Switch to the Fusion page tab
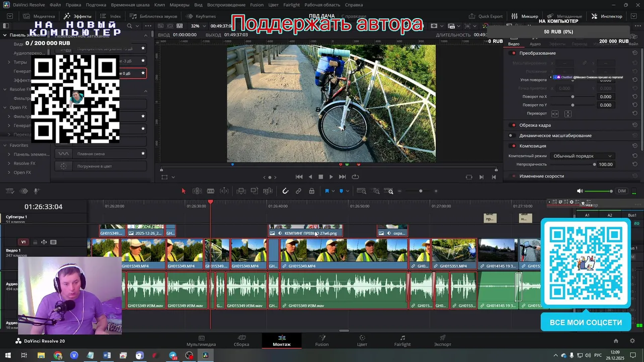The height and width of the screenshot is (362, 644). 322,341
